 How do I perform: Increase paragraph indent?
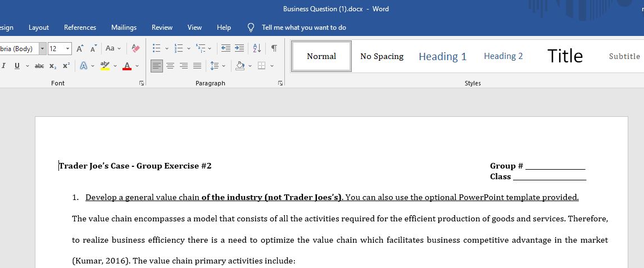click(x=239, y=48)
